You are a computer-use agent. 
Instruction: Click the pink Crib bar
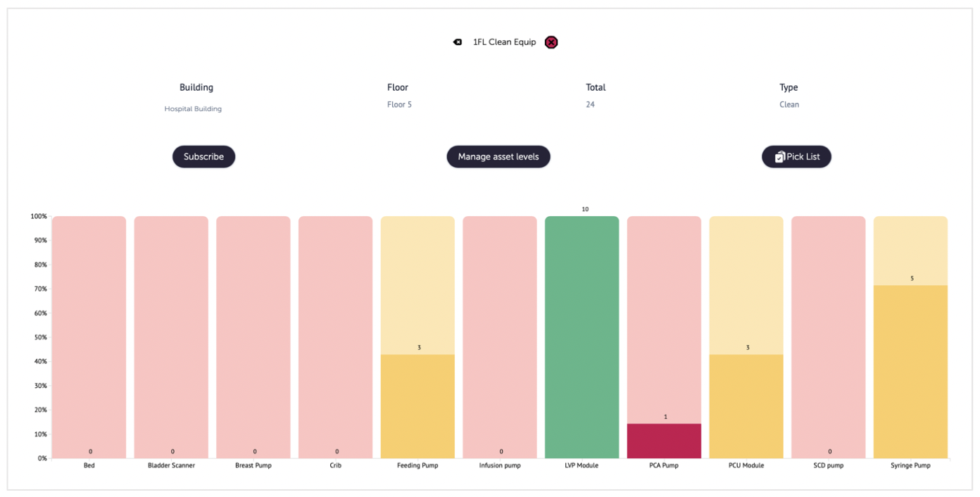(x=335, y=338)
